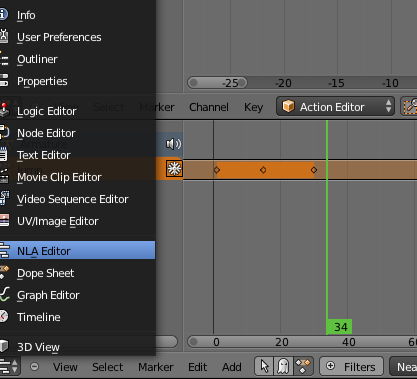417x379 pixels.
Task: Toggle the speaker mute icon on armature track
Action: pyautogui.click(x=173, y=144)
